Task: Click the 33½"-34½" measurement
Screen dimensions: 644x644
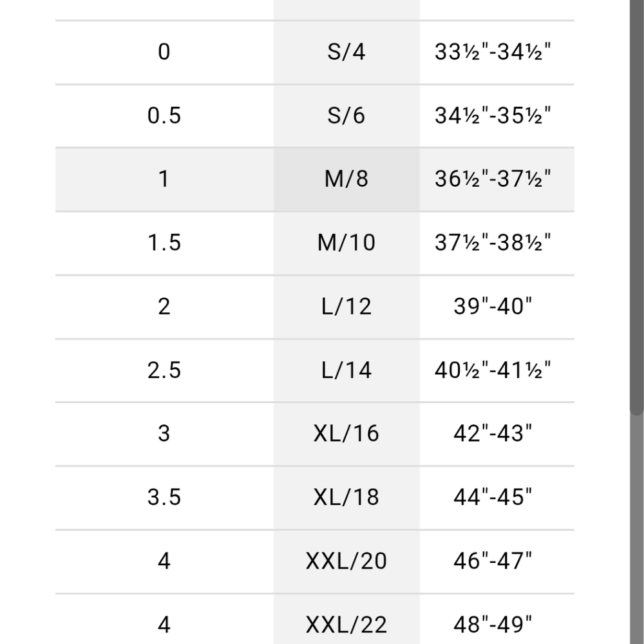Action: coord(493,52)
